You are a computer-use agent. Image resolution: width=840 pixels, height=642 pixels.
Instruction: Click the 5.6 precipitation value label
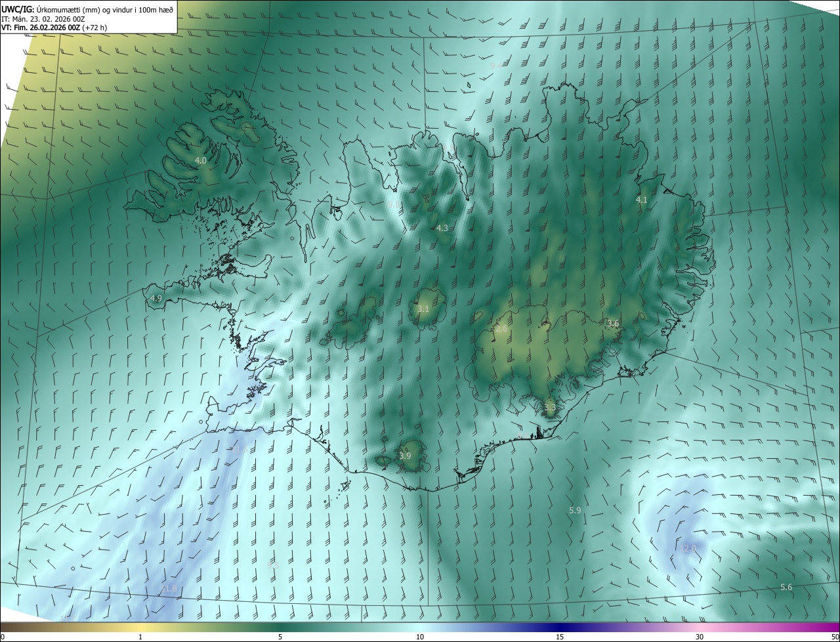click(786, 587)
